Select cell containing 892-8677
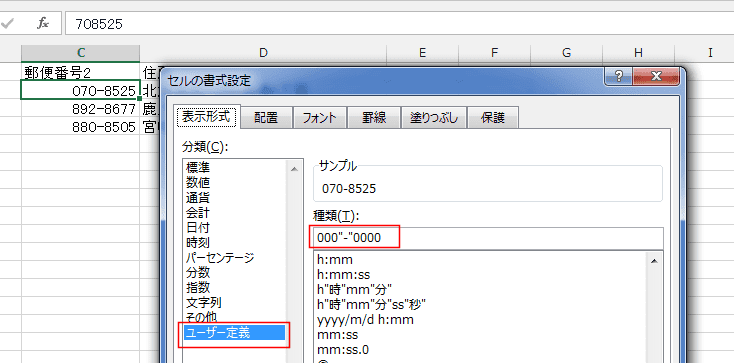Viewport: 734px width, 363px height. click(x=81, y=108)
